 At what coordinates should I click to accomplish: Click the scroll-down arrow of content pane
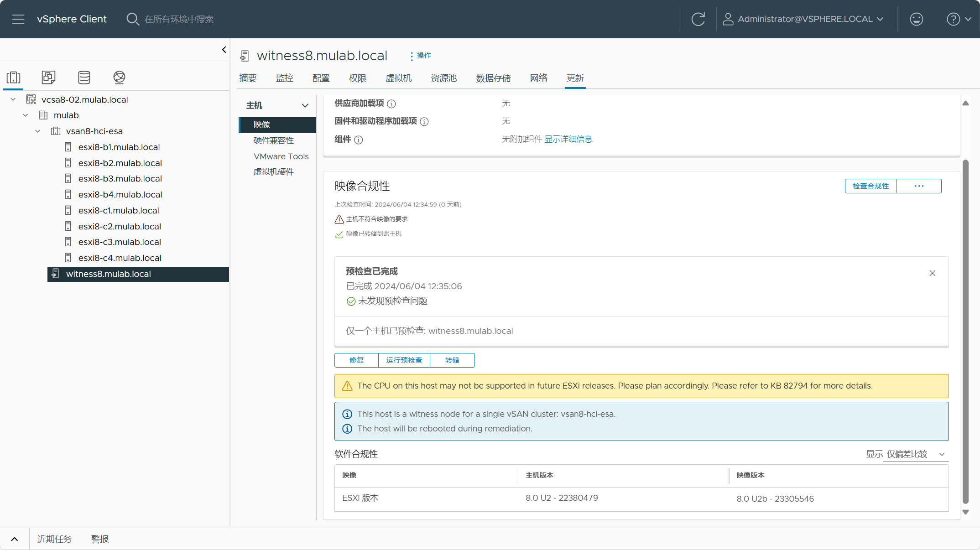[965, 512]
